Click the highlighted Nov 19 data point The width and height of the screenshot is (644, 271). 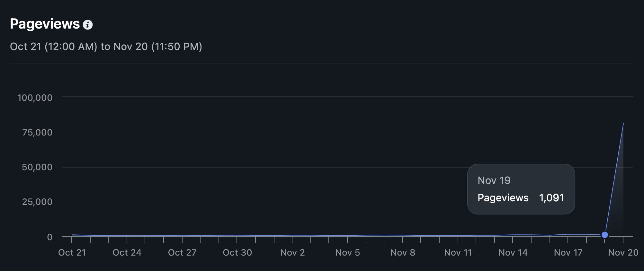[x=605, y=235]
